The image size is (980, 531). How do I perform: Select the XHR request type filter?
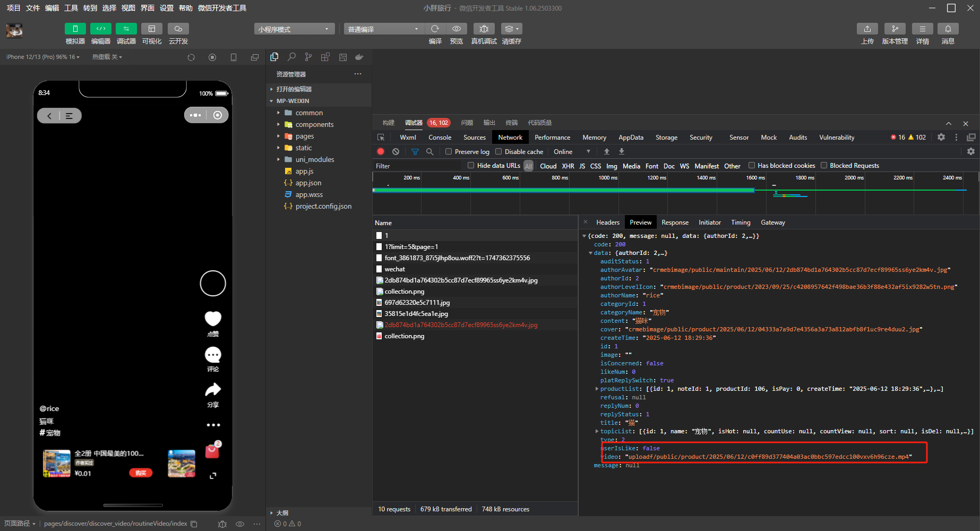pos(568,166)
